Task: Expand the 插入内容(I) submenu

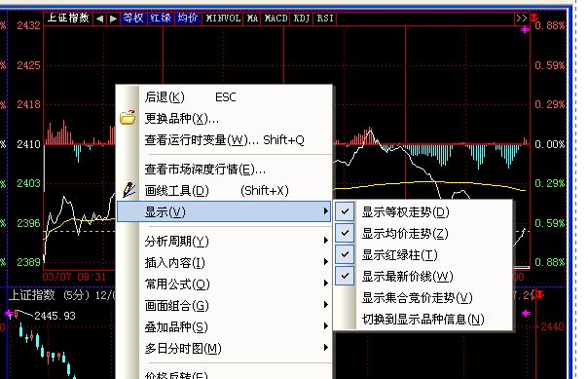Action: pos(224,262)
